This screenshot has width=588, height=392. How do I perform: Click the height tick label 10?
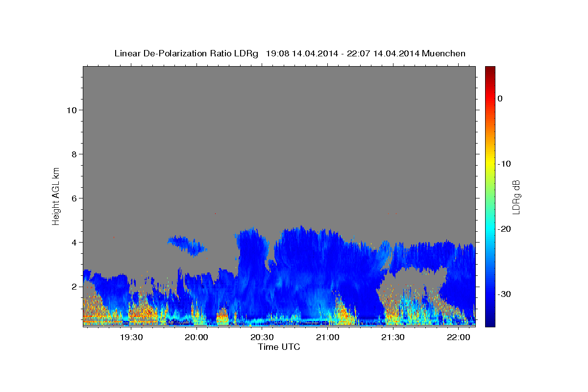click(x=72, y=110)
